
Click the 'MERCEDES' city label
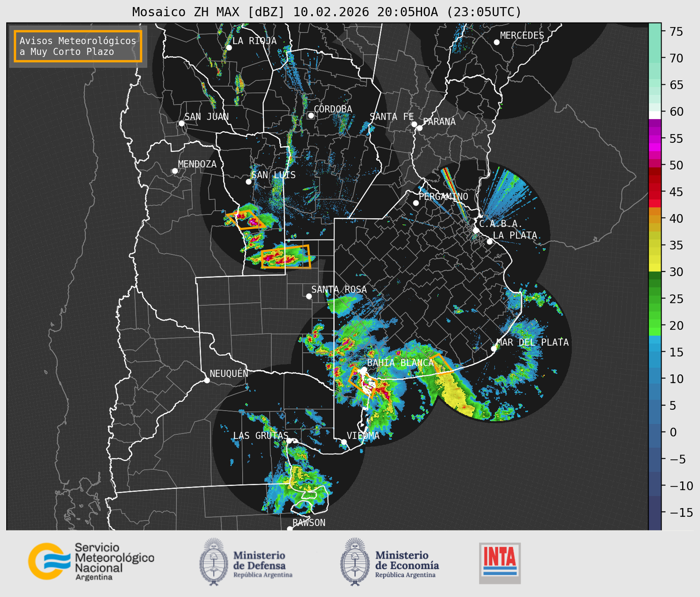[522, 36]
